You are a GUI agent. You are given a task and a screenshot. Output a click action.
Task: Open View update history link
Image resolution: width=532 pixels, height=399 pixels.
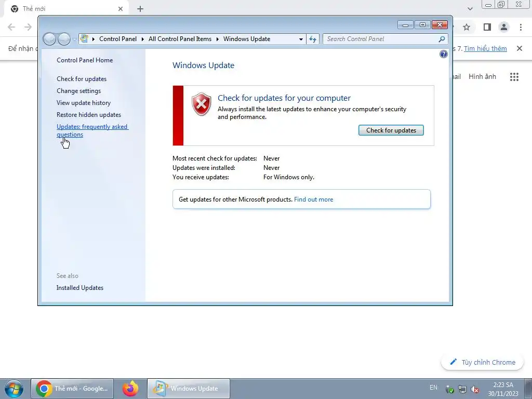[84, 103]
